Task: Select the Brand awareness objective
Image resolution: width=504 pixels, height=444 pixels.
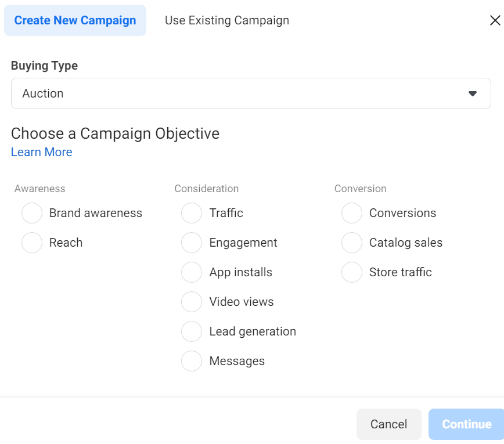Action: pos(32,213)
